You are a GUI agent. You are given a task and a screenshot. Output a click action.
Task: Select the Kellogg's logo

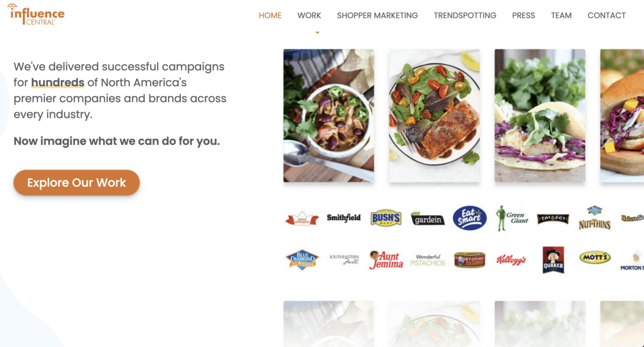click(511, 261)
